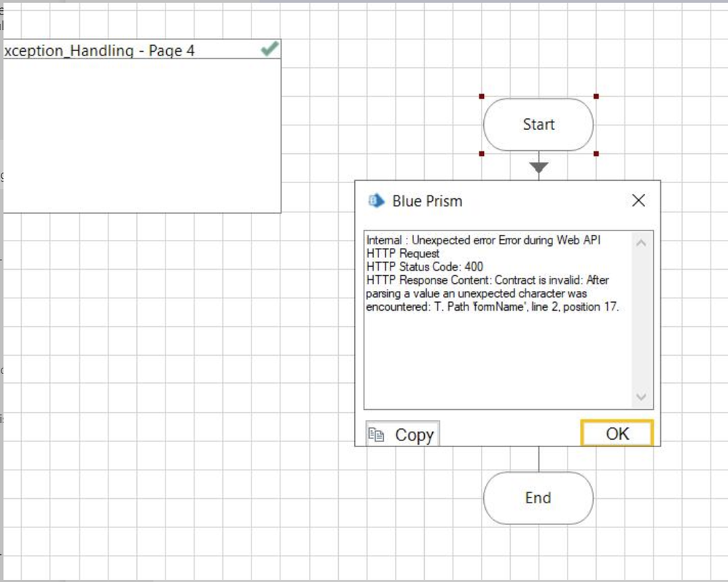Click the Exception_Handling - Page 4 title

[99, 50]
